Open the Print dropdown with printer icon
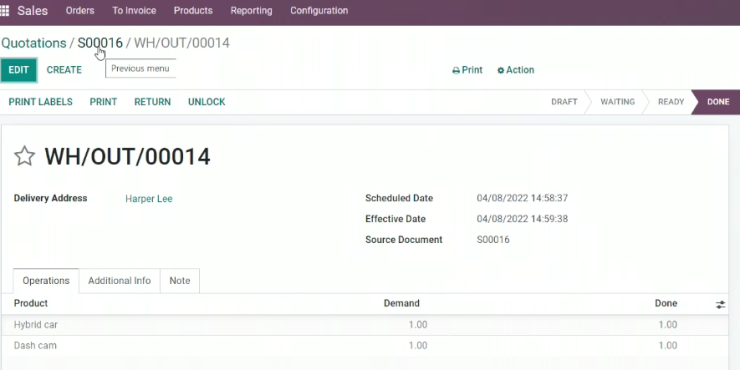This screenshot has height=370, width=740. point(467,70)
